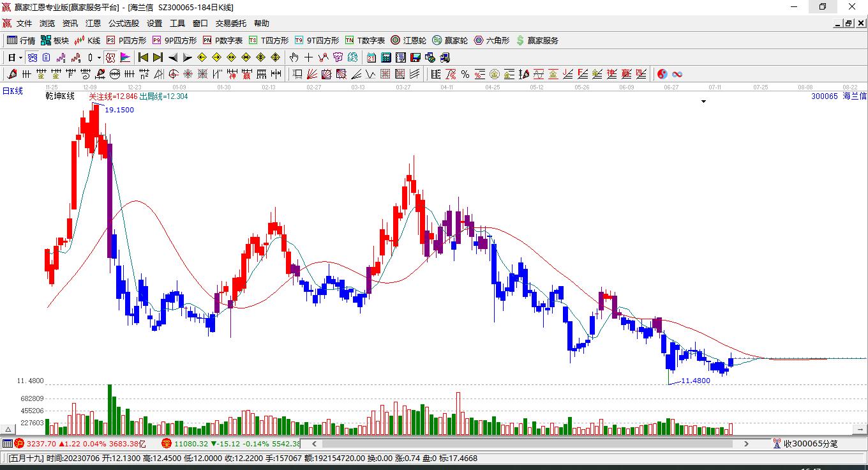
Task: Select the crosshair cursor tool
Action: tap(308, 57)
